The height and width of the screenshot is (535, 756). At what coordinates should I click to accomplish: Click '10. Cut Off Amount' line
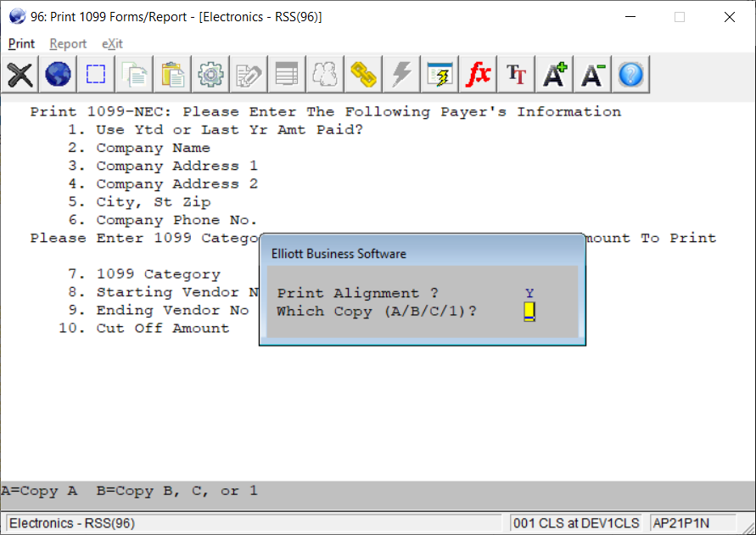pyautogui.click(x=143, y=328)
